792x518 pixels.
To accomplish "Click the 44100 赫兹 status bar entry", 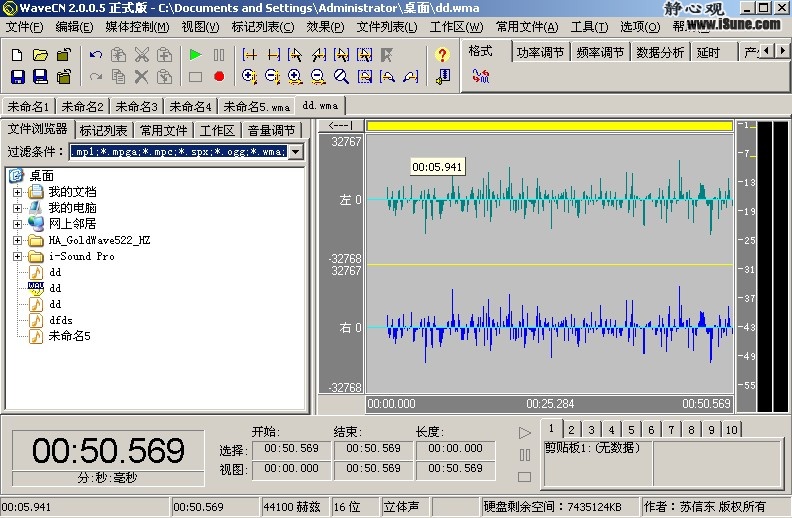I will (x=292, y=507).
